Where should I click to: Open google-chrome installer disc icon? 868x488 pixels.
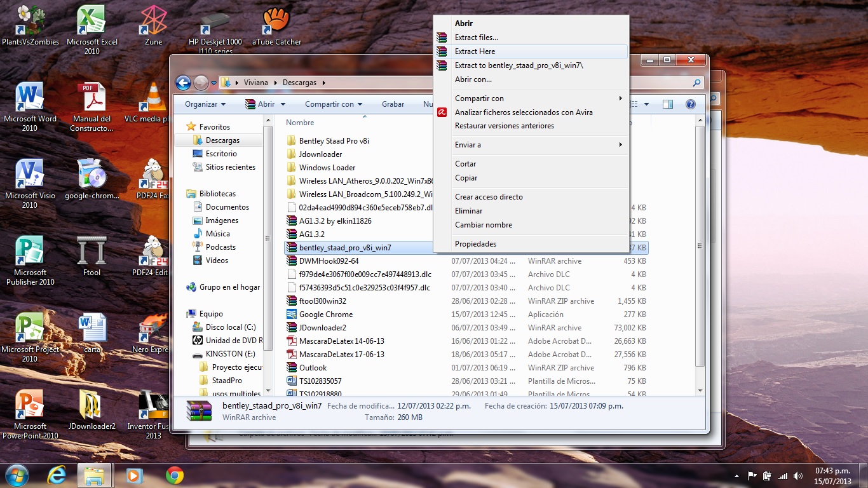tap(92, 179)
